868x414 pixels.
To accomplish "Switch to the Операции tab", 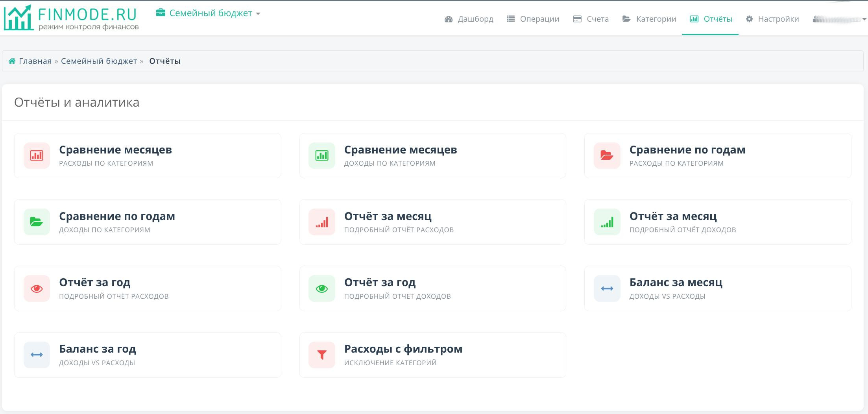I will (533, 19).
